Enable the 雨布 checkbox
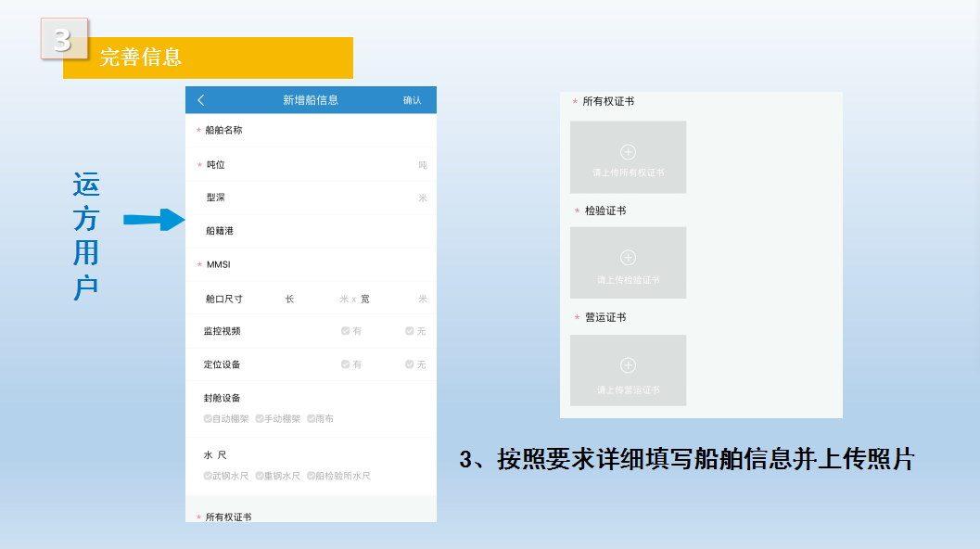The width and height of the screenshot is (980, 549). [312, 419]
